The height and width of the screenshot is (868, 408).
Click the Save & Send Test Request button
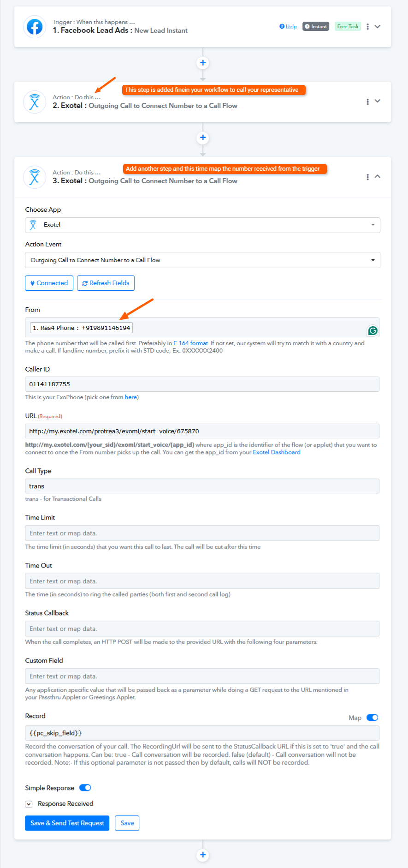(x=67, y=823)
